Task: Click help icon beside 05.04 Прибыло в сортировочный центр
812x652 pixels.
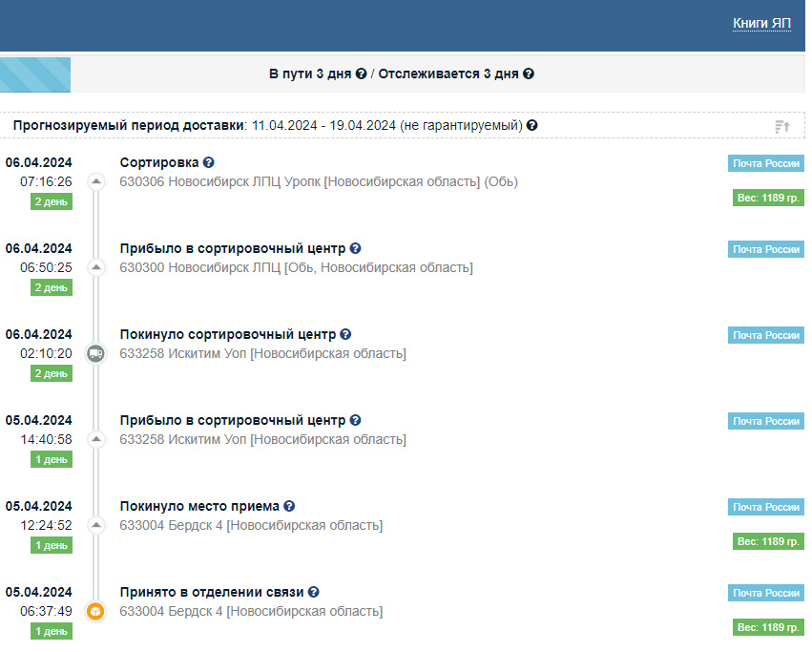Action: (x=355, y=421)
